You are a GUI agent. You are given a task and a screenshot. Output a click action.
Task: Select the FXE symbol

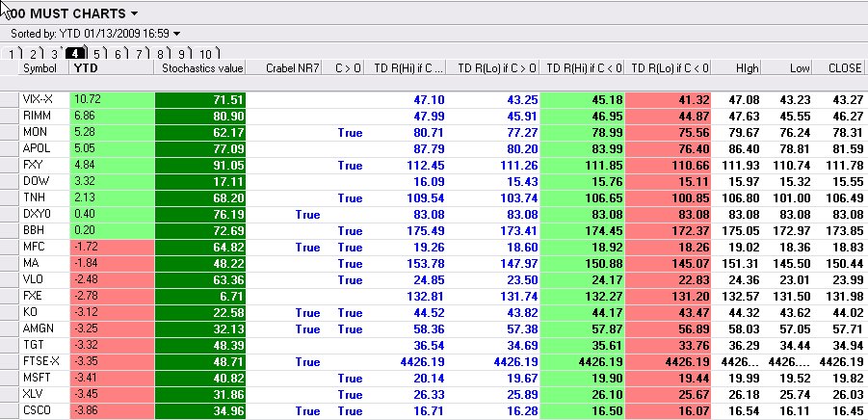pyautogui.click(x=32, y=296)
